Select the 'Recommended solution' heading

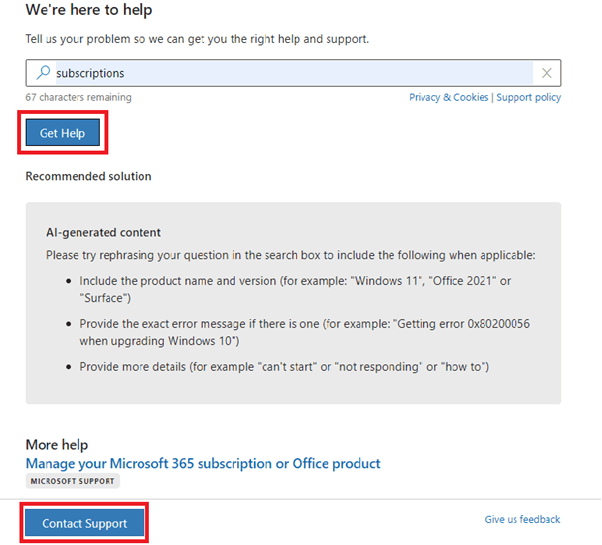click(88, 176)
